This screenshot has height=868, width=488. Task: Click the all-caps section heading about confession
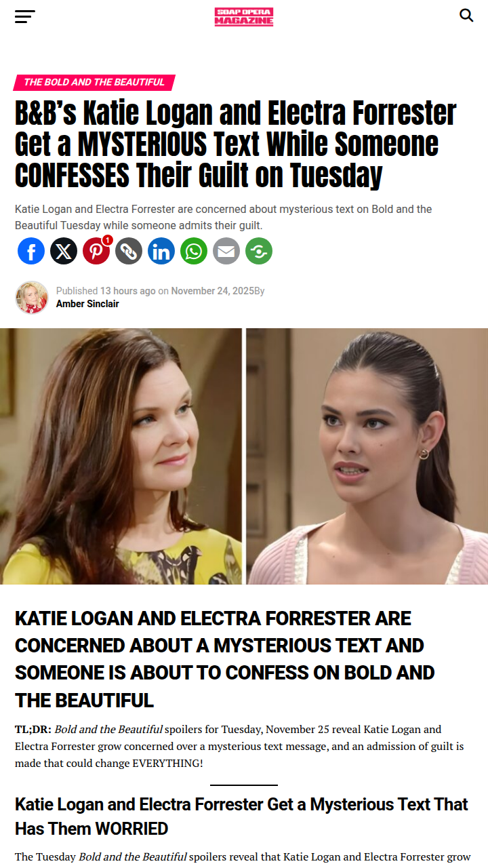click(x=225, y=659)
